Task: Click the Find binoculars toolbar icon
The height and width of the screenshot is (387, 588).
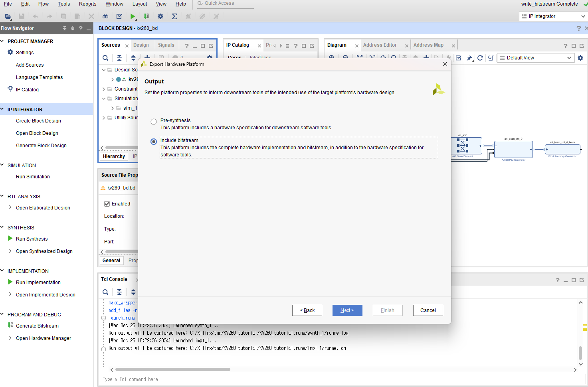Action: (x=105, y=16)
